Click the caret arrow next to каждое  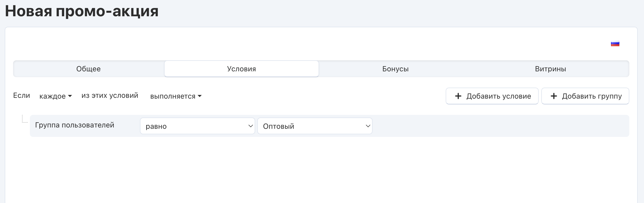click(x=70, y=96)
